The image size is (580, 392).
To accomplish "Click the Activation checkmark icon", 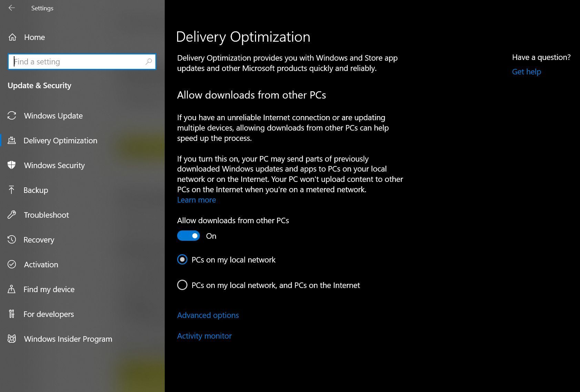I will 12,264.
